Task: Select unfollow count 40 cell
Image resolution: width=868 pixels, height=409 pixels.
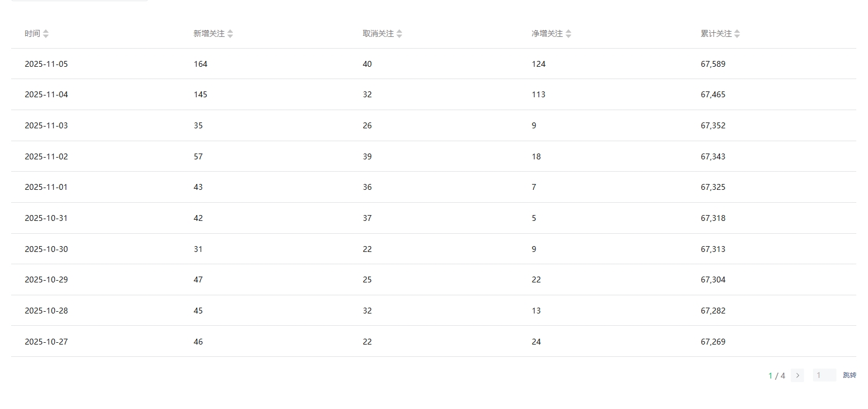Action: [367, 64]
